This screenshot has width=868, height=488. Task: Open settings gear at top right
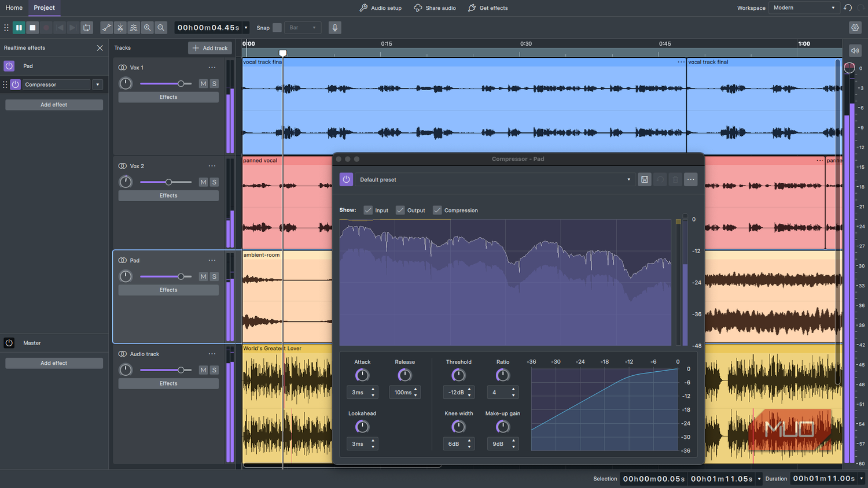click(855, 27)
